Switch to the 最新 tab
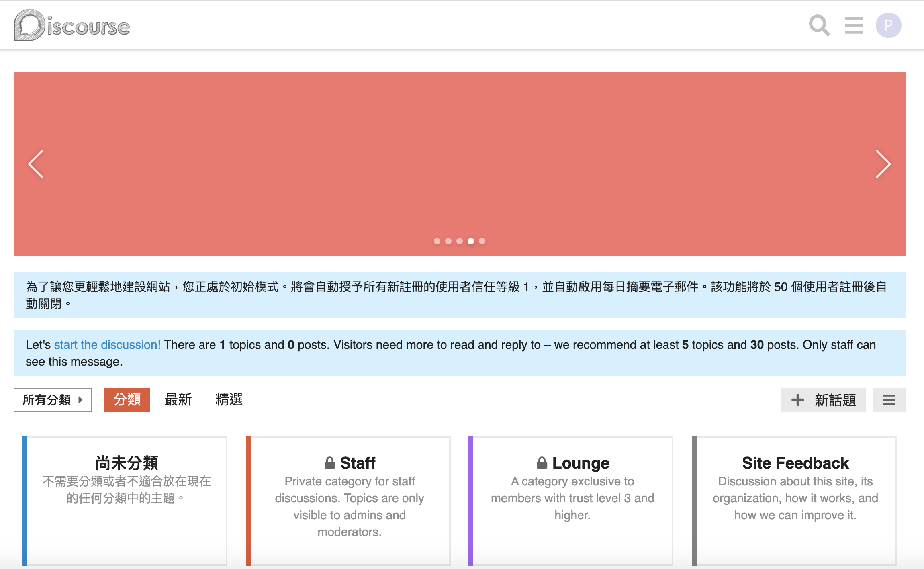 click(x=178, y=400)
